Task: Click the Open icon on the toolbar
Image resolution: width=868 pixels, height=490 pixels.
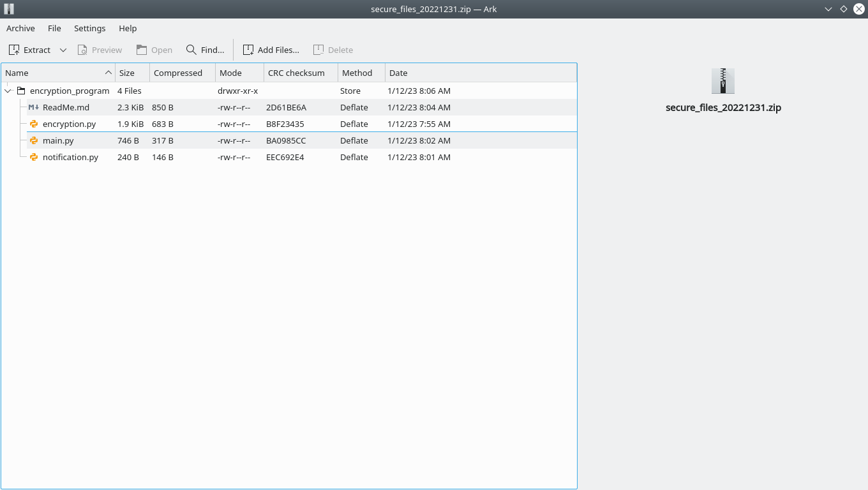Action: [140, 49]
